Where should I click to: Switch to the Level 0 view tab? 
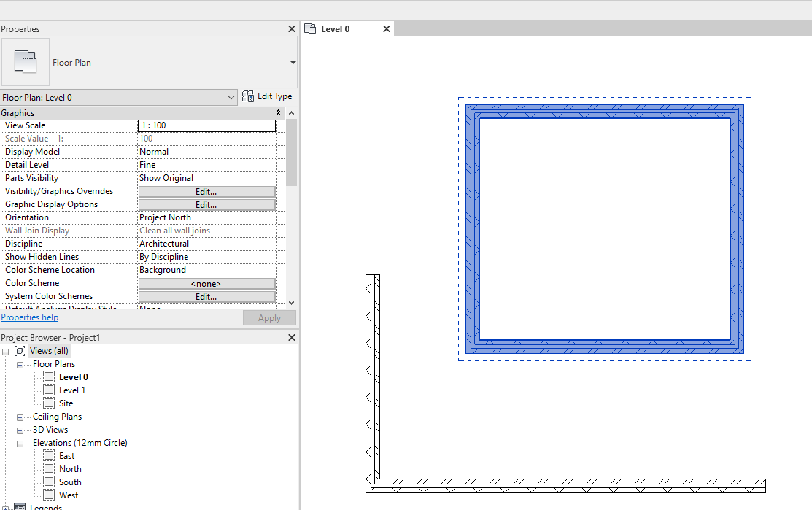(337, 28)
